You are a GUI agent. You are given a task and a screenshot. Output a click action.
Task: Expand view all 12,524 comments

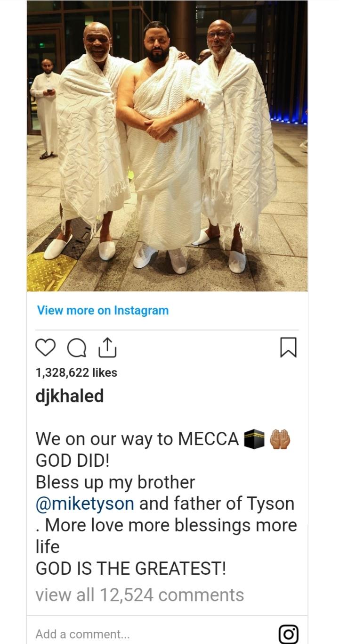[x=140, y=594]
